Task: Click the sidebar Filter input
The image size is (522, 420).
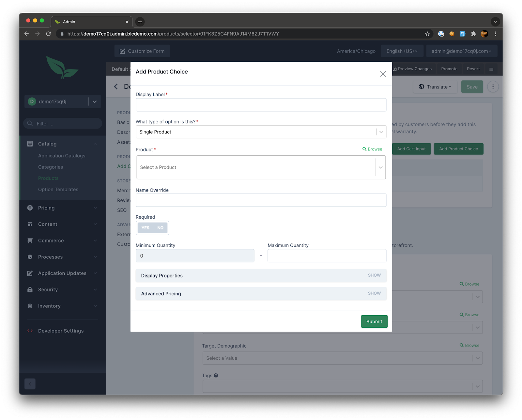Action: point(63,123)
